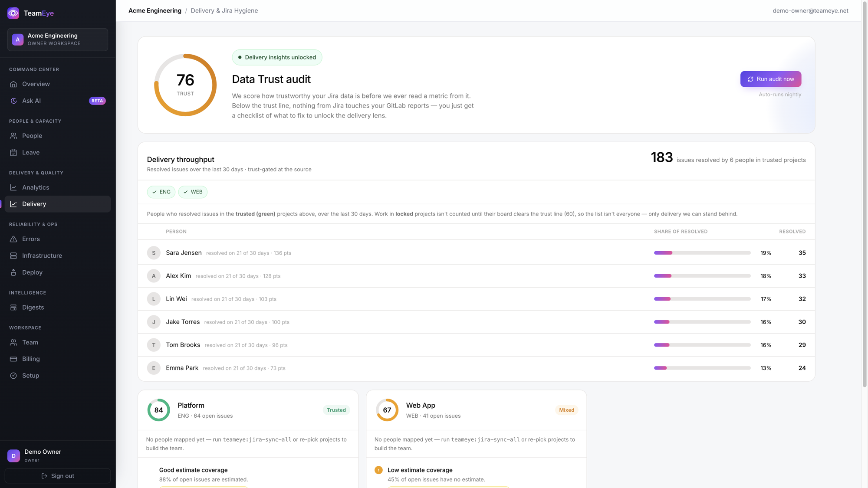Click the Lin Wei name
The image size is (868, 488).
(176, 299)
